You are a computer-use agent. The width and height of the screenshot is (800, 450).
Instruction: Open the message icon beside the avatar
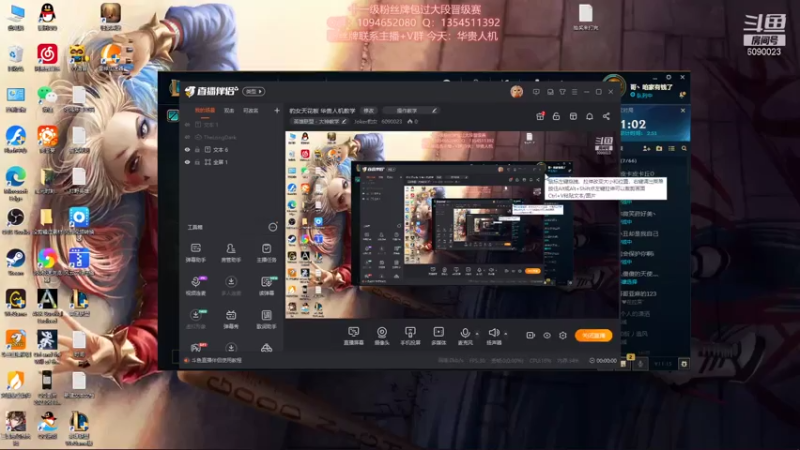(536, 92)
